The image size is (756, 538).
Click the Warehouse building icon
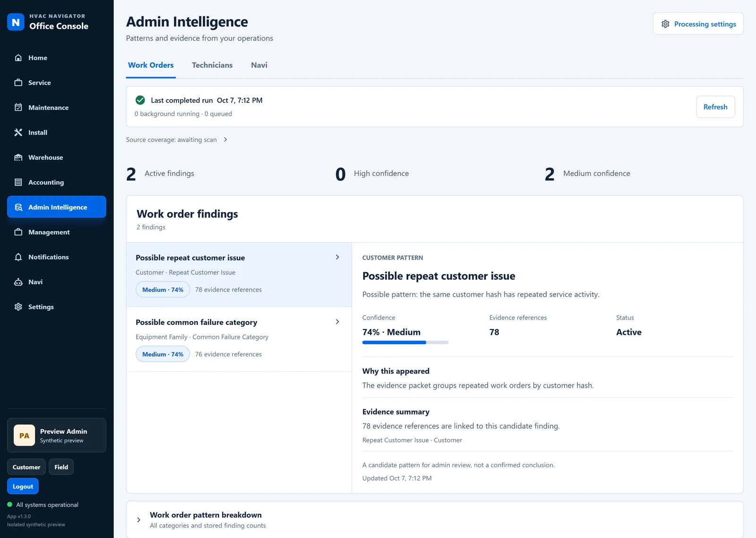coord(18,157)
